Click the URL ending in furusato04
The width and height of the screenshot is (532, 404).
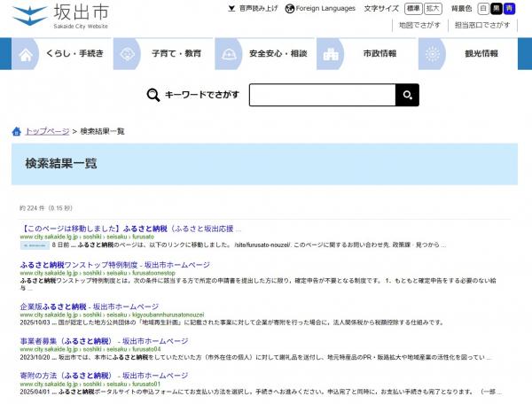(x=90, y=349)
